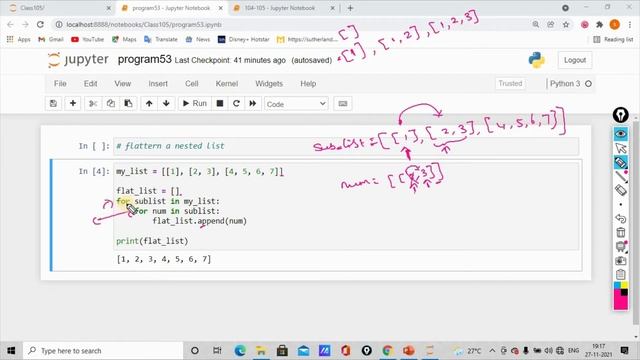Viewport: 640px width, 360px height.
Task: Open the YouTube bookmark
Action: point(87,40)
